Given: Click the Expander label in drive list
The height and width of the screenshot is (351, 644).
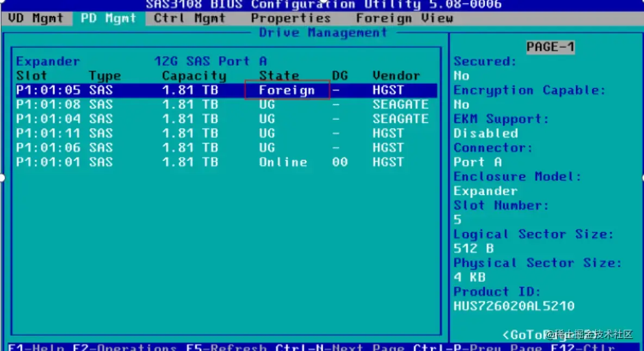Looking at the screenshot, I should [48, 61].
